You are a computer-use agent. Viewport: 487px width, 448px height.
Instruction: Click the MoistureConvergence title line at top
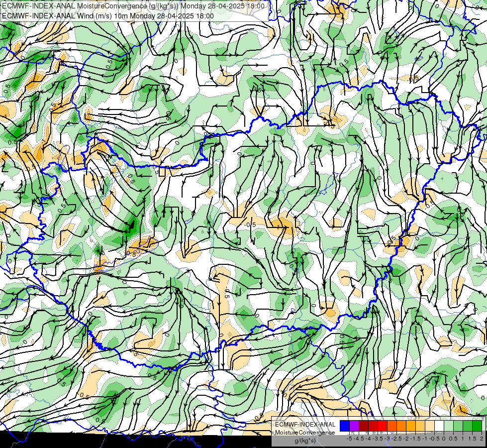pos(133,6)
